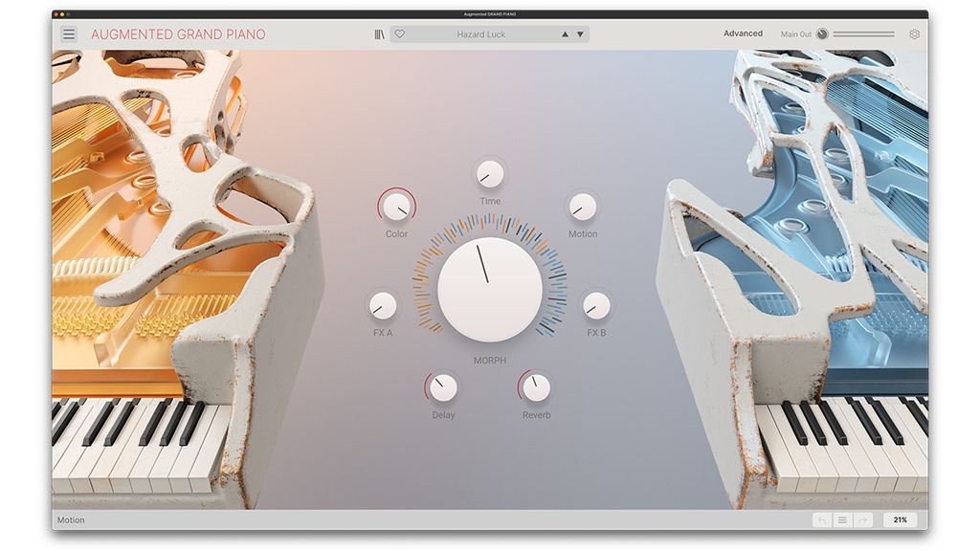Switch to the Advanced view
Viewport: 980px width, 551px height.
coord(744,33)
